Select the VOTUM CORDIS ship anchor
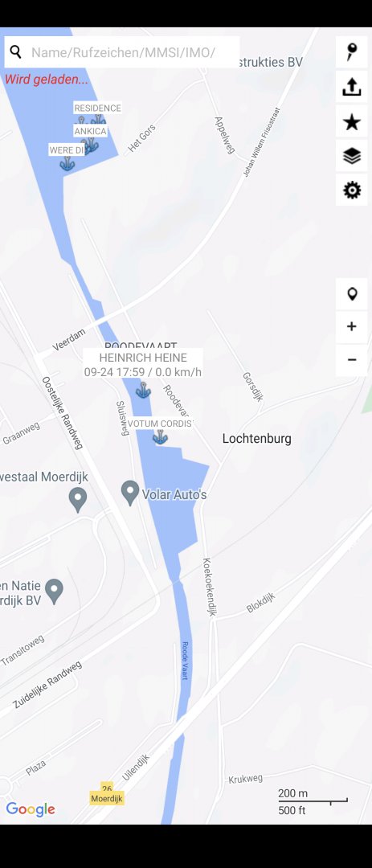Screen dimensions: 372x868 (161, 436)
